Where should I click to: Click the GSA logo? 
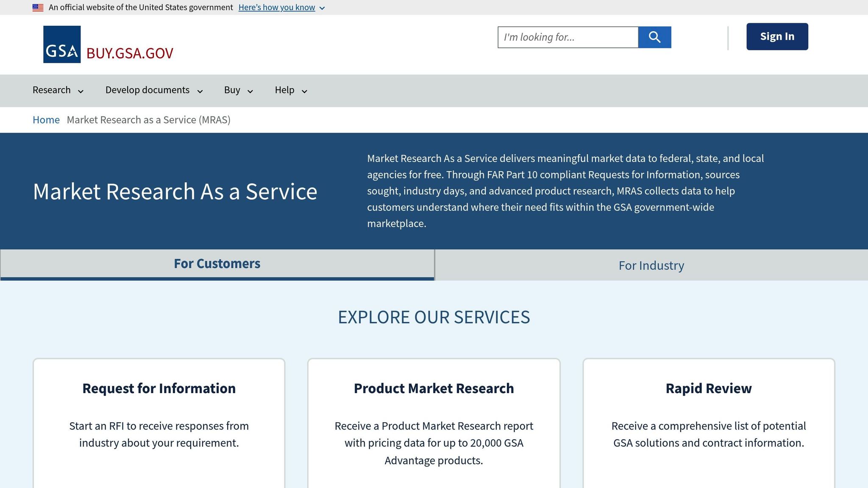coord(62,44)
